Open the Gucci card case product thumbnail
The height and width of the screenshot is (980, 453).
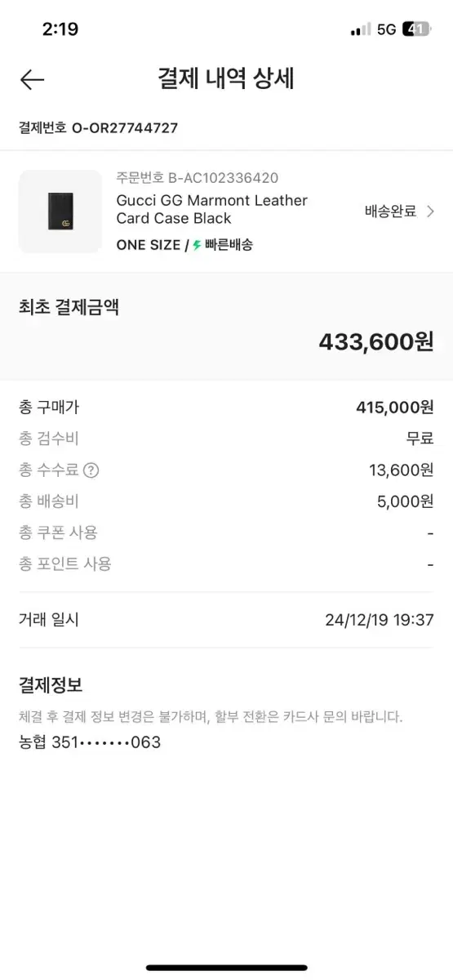click(x=60, y=212)
